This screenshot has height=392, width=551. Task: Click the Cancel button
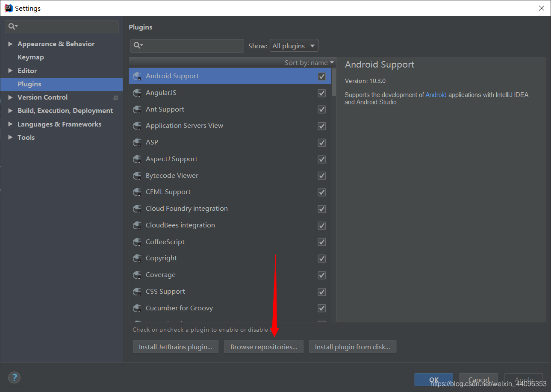click(479, 380)
